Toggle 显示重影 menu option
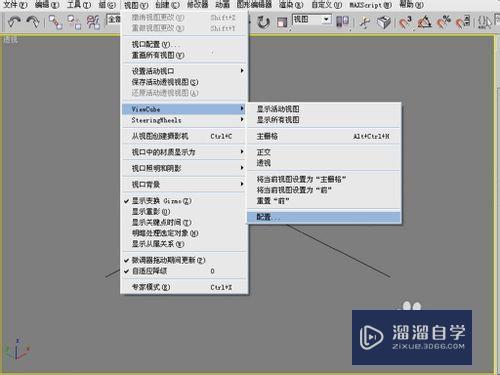This screenshot has height=375, width=500. pyautogui.click(x=184, y=212)
